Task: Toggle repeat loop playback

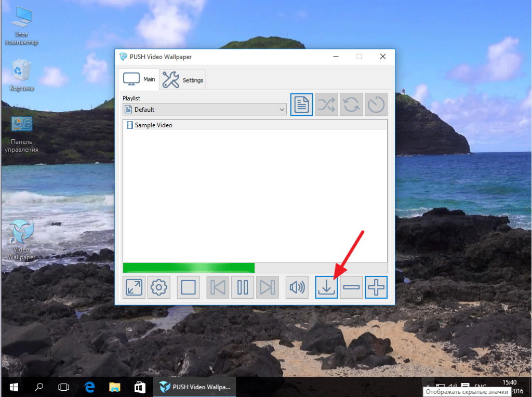Action: (x=351, y=105)
